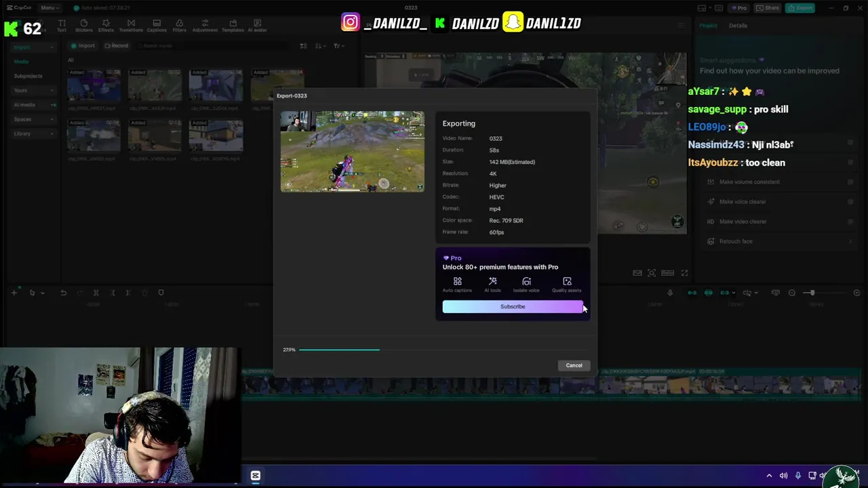Open the Effects panel
Screen dimensions: 868x488
point(106,26)
